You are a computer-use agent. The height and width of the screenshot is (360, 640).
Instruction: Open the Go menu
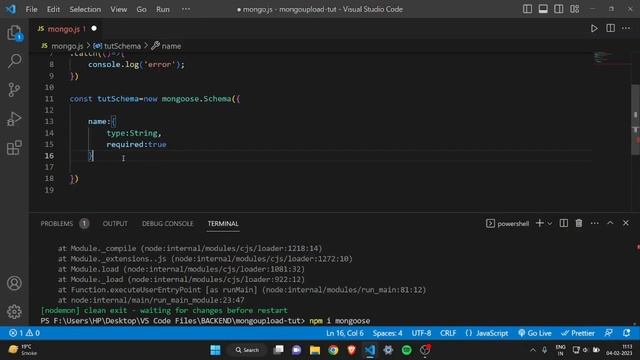tap(141, 9)
